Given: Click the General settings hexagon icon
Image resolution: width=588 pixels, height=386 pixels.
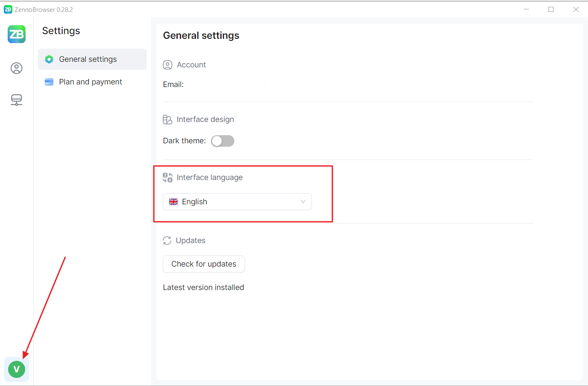Looking at the screenshot, I should click(49, 59).
